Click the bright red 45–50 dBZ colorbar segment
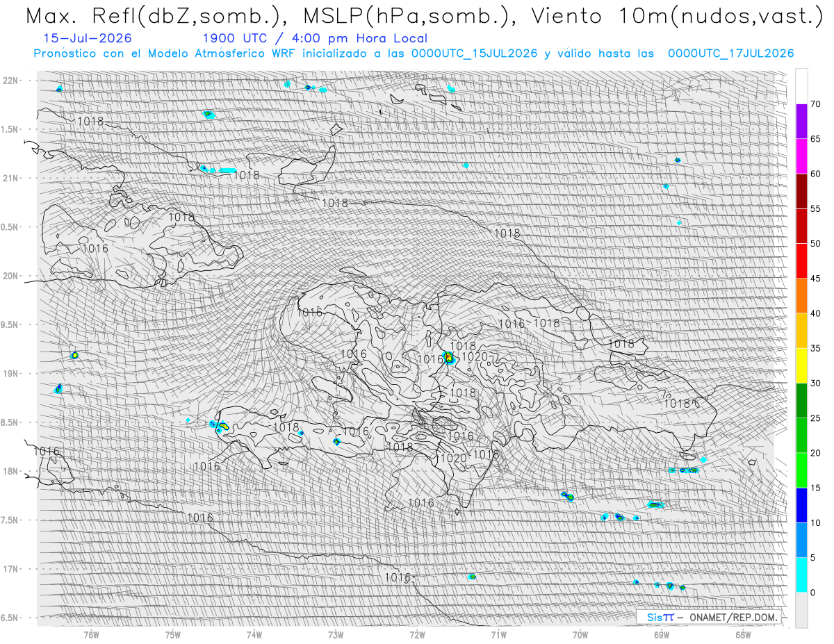The image size is (834, 644). coord(801,261)
